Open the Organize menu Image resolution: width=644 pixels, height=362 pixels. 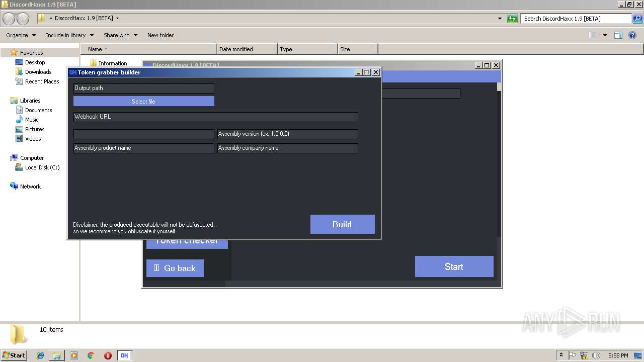click(21, 35)
